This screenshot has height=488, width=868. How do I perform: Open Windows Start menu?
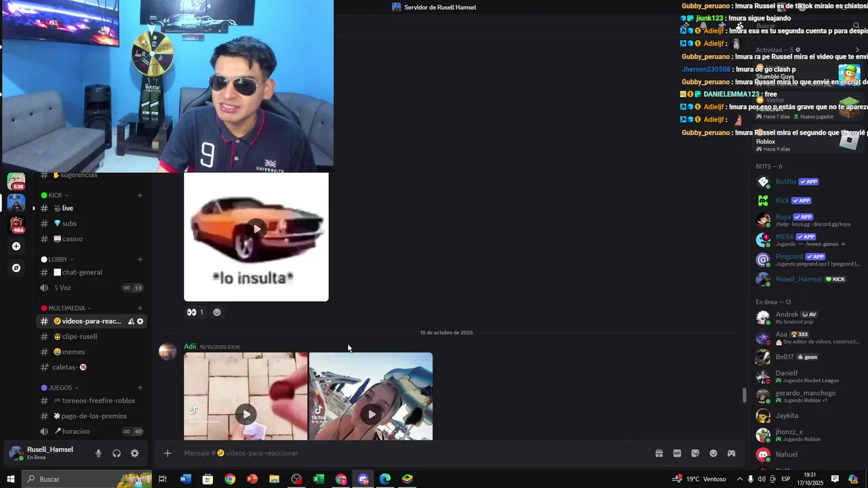(10, 479)
